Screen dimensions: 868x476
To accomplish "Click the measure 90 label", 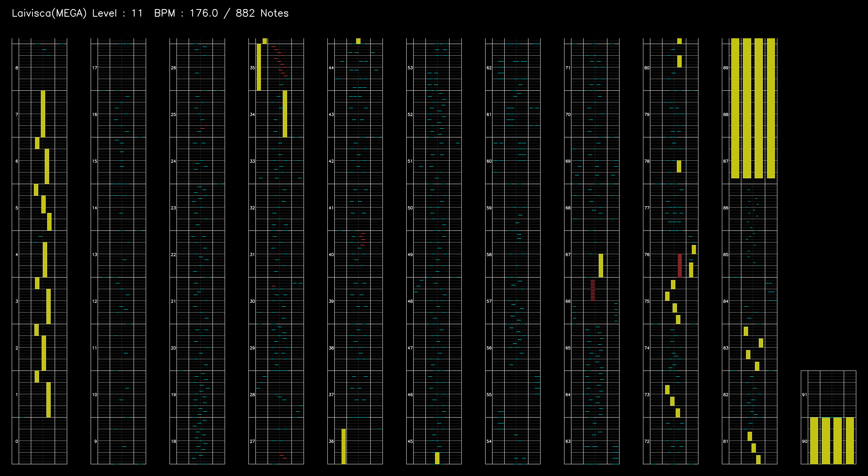I will tap(805, 441).
